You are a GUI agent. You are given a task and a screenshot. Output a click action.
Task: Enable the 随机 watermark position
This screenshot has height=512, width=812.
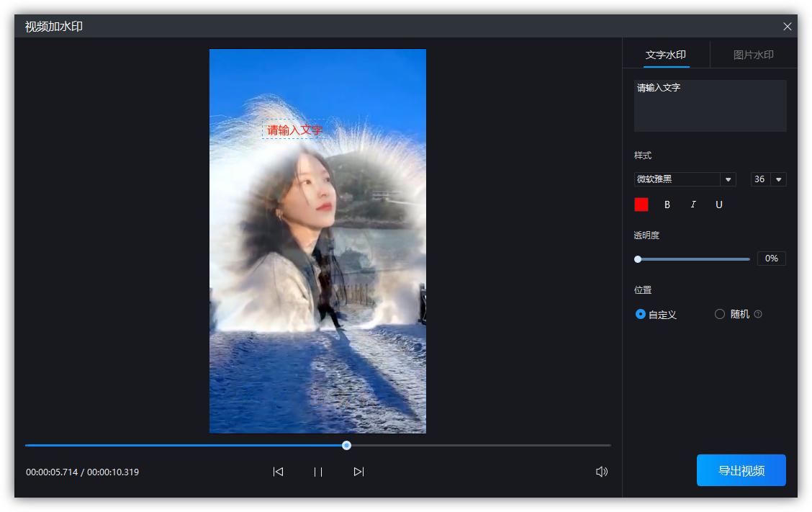[719, 314]
